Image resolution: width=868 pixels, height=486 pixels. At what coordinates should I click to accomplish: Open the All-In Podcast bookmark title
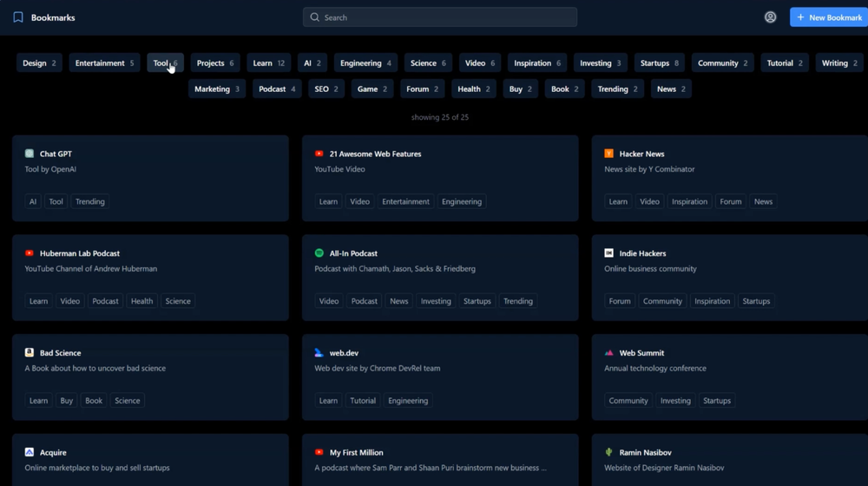click(353, 253)
